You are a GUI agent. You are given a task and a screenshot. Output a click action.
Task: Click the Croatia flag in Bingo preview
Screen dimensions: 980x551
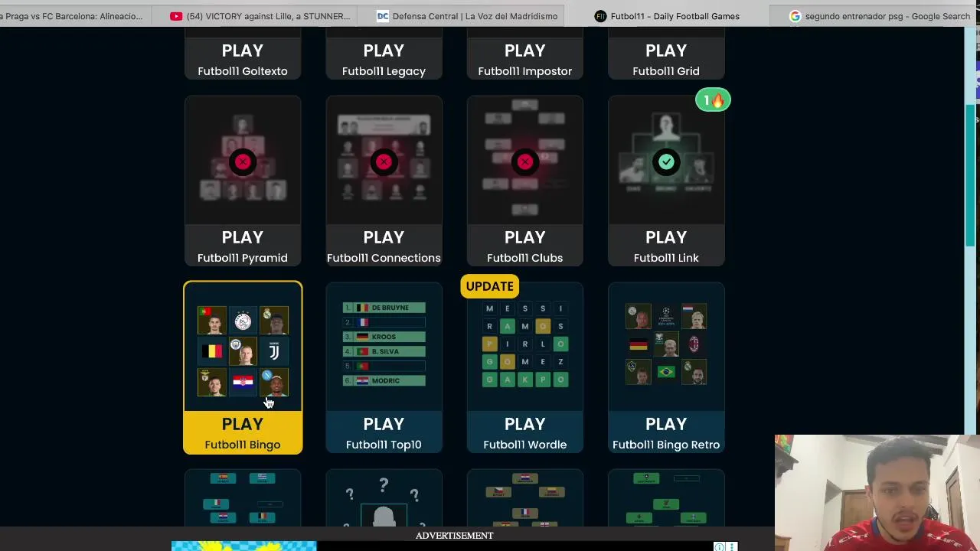pos(243,382)
